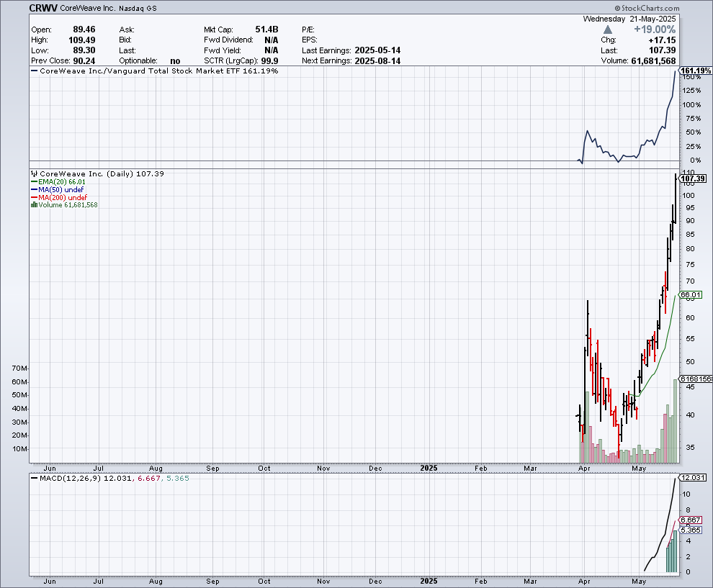Click the MACD signal 6.667 axis label
713x588 pixels.
[690, 520]
